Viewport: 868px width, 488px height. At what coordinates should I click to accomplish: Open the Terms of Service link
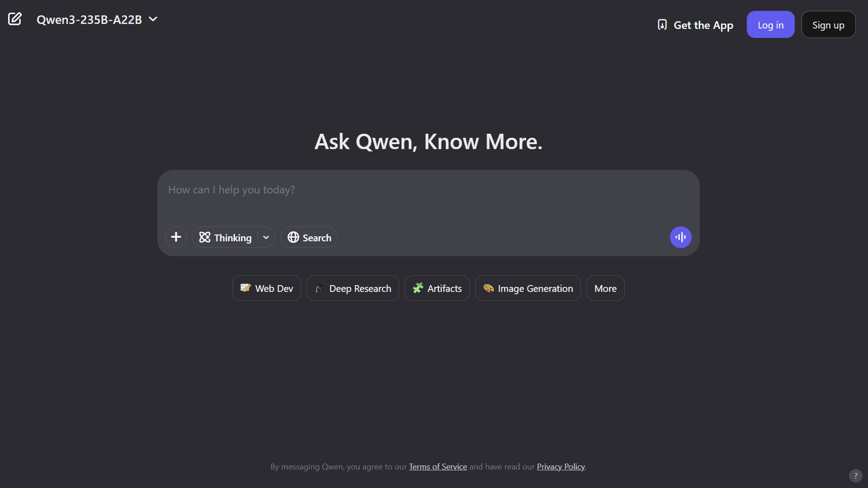437,466
